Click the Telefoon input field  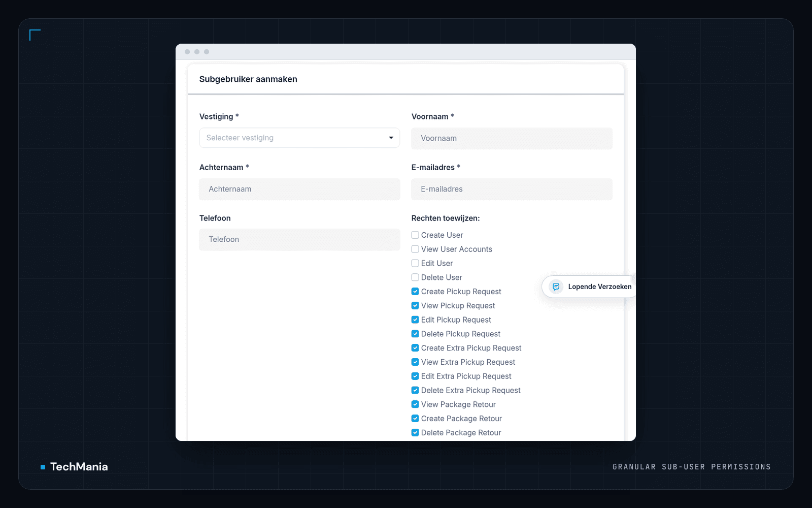(299, 239)
